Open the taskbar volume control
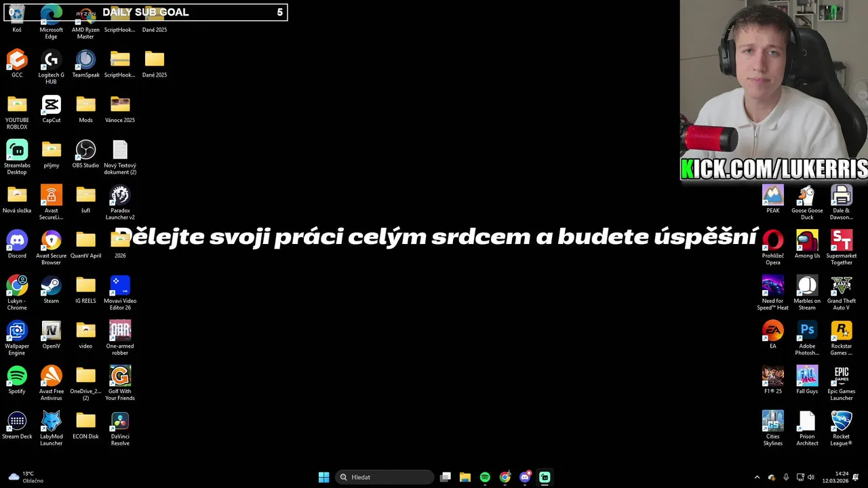The width and height of the screenshot is (868, 488). tap(811, 477)
